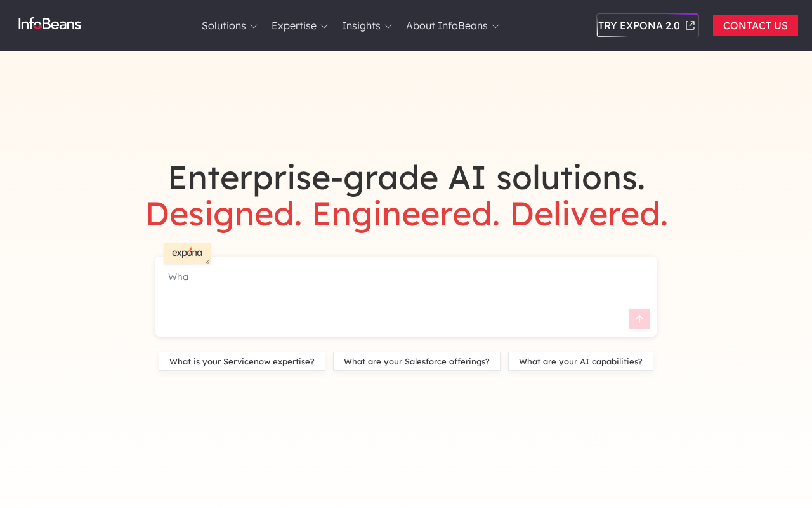812x508 pixels.
Task: Expand the Expertise dropdown arrow
Action: click(324, 26)
